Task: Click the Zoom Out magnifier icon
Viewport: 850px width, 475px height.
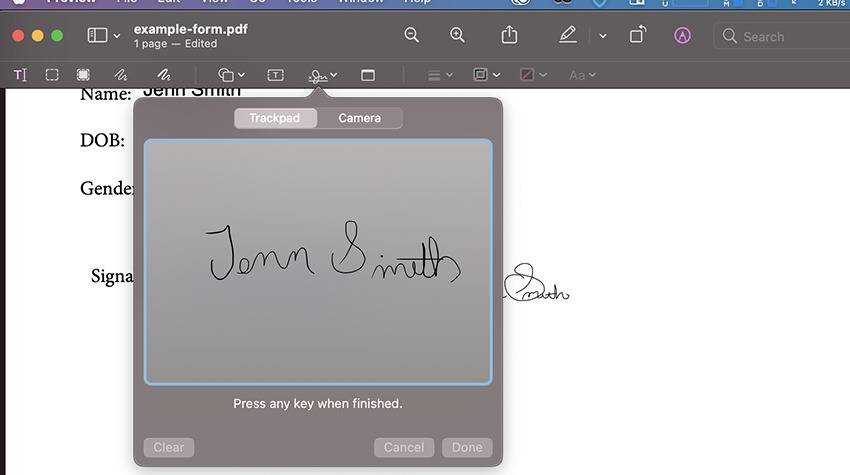Action: [411, 35]
